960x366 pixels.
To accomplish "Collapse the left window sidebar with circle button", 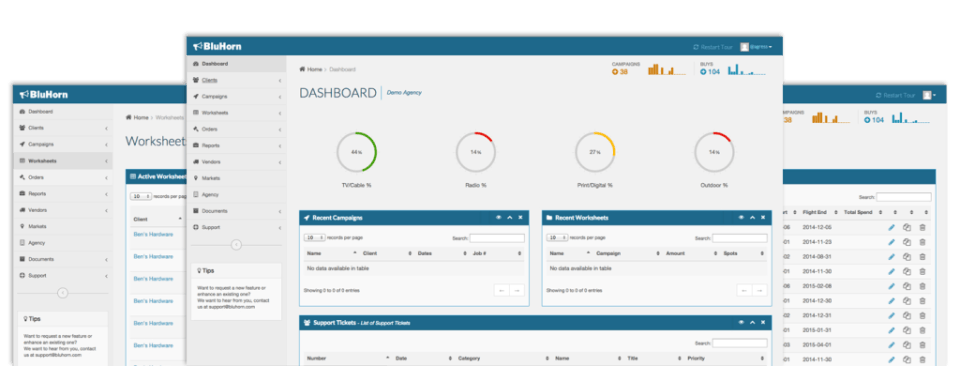I will pos(62,293).
